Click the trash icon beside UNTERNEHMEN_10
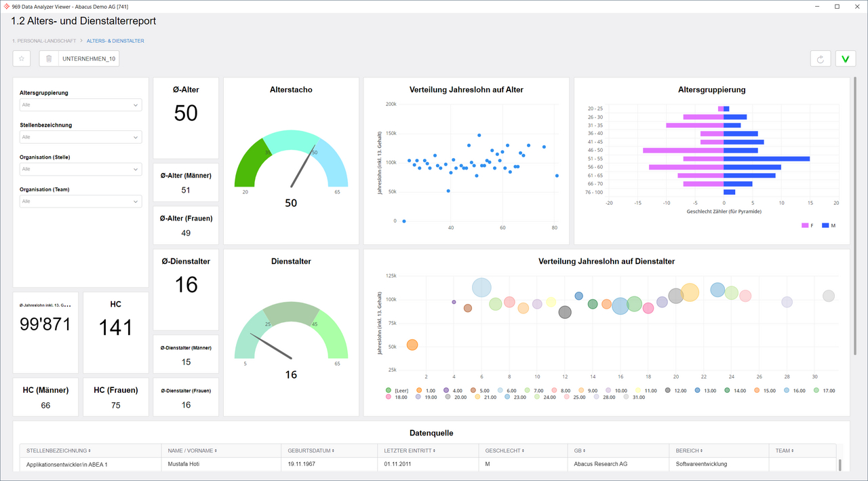 49,59
